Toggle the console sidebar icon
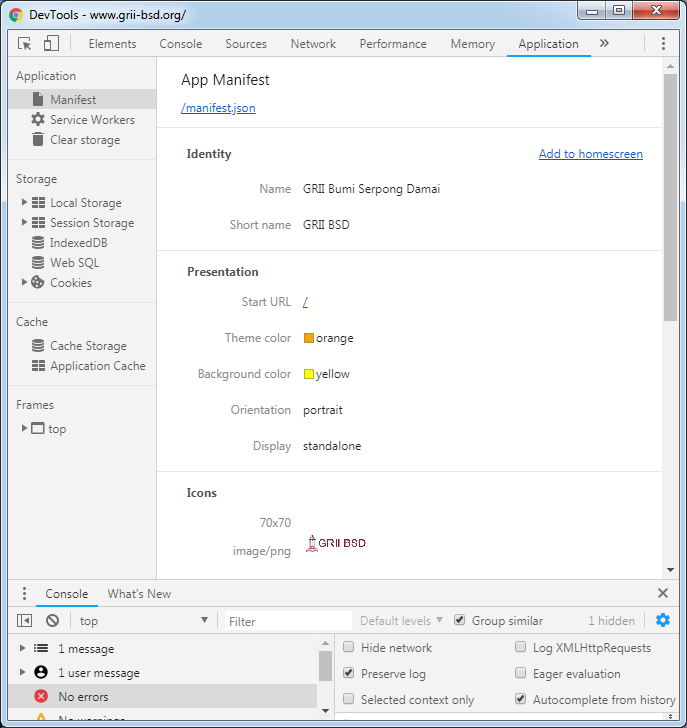The width and height of the screenshot is (687, 728). click(24, 620)
